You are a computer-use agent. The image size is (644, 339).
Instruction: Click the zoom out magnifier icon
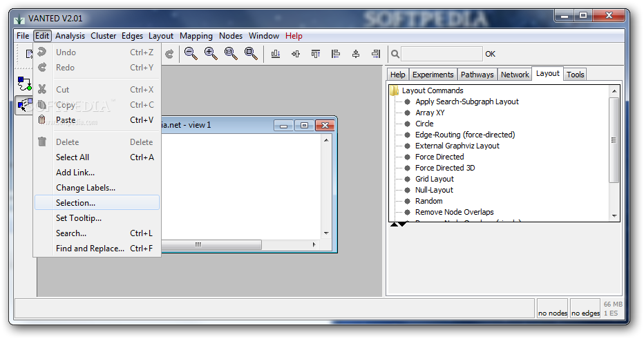pyautogui.click(x=191, y=53)
